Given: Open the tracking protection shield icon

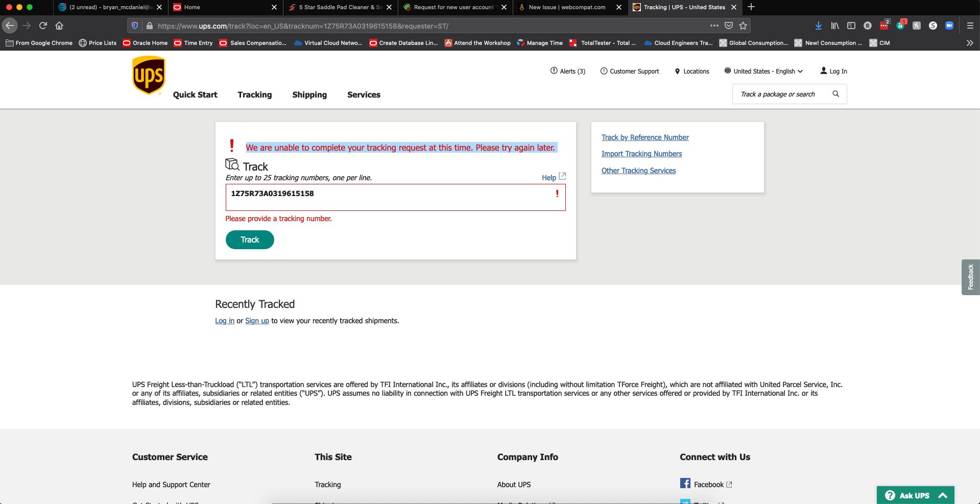Looking at the screenshot, I should [135, 26].
